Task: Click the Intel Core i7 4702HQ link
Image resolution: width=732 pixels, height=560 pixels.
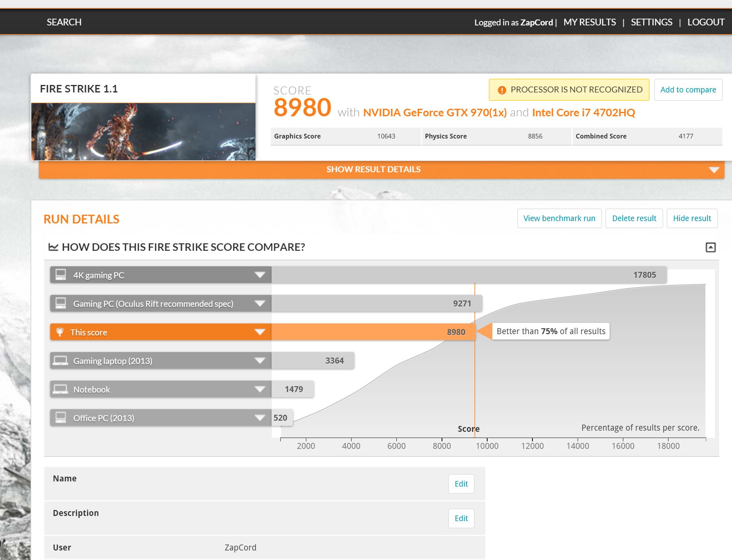Action: coord(583,113)
